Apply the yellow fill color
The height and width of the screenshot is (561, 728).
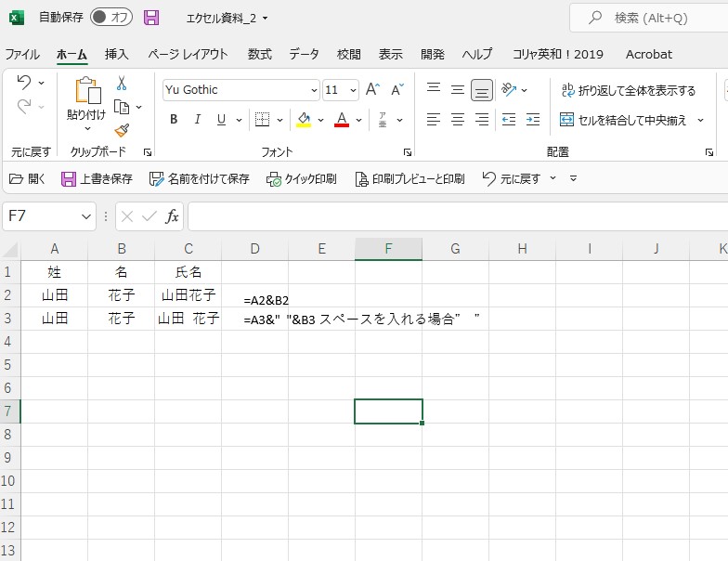[x=304, y=119]
